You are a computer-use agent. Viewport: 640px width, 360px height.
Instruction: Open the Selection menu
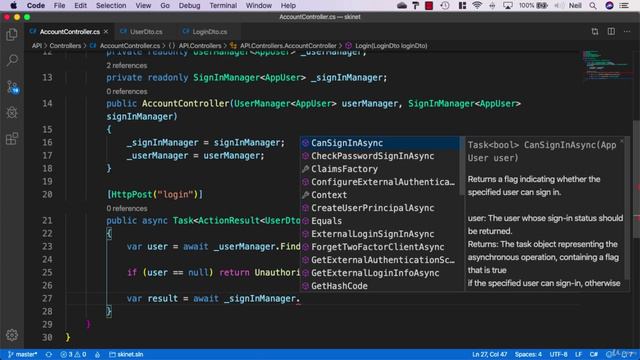111,5
